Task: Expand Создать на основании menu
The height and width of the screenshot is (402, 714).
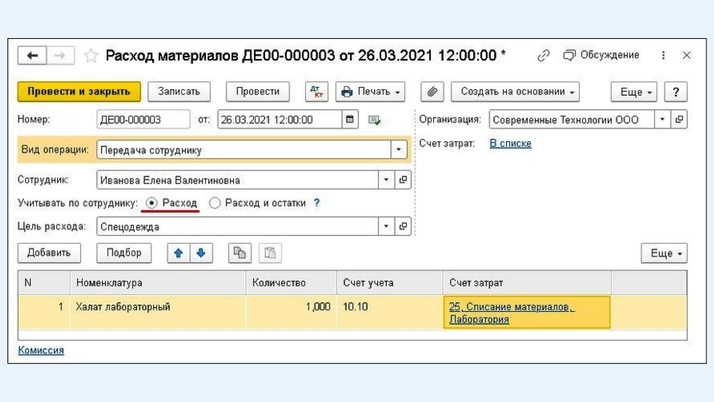Action: 515,92
